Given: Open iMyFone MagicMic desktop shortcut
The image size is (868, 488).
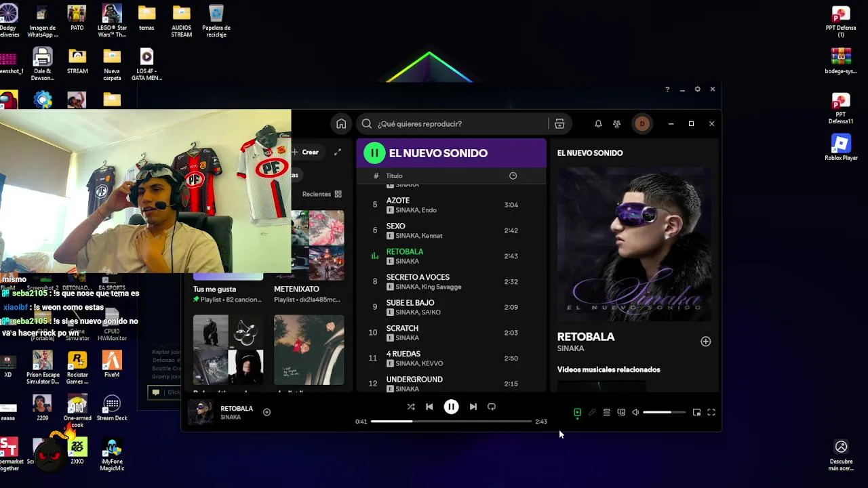Looking at the screenshot, I should pyautogui.click(x=112, y=454).
